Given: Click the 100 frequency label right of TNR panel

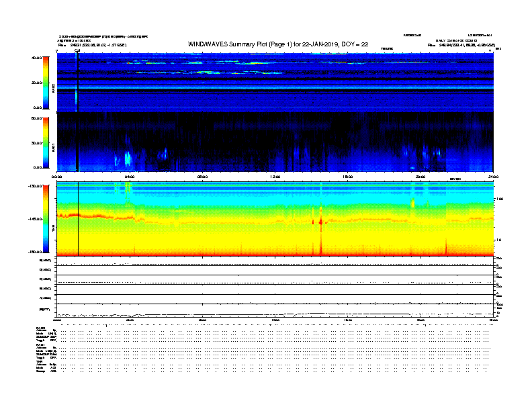Looking at the screenshot, I should [500, 199].
